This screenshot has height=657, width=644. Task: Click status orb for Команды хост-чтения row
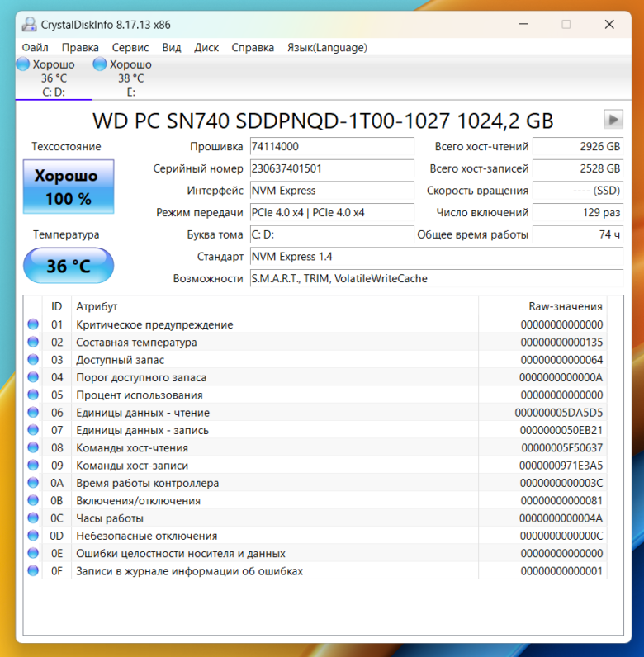tap(33, 447)
